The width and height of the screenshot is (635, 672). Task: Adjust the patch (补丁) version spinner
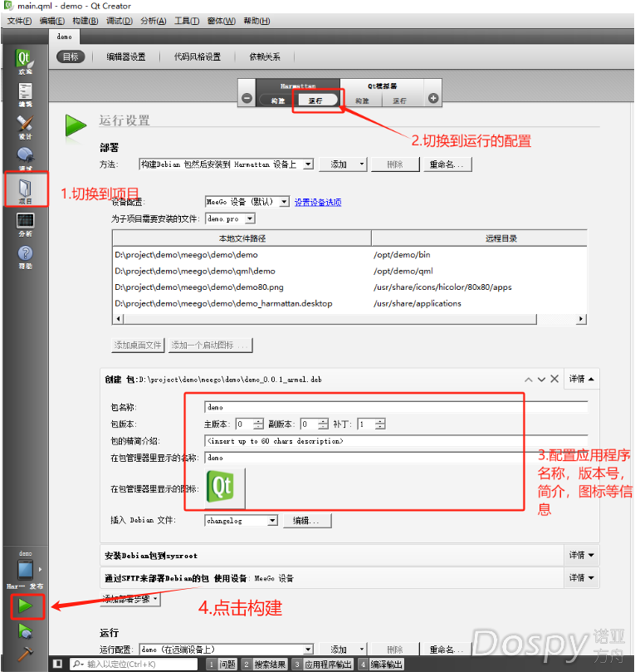point(372,424)
